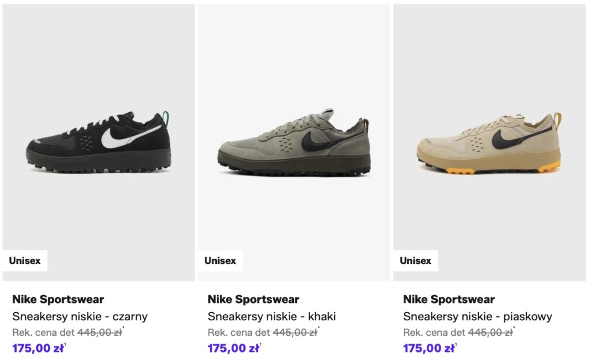This screenshot has height=364, width=589.
Task: Click the Unisex badge on the black sneaker
Action: click(25, 260)
